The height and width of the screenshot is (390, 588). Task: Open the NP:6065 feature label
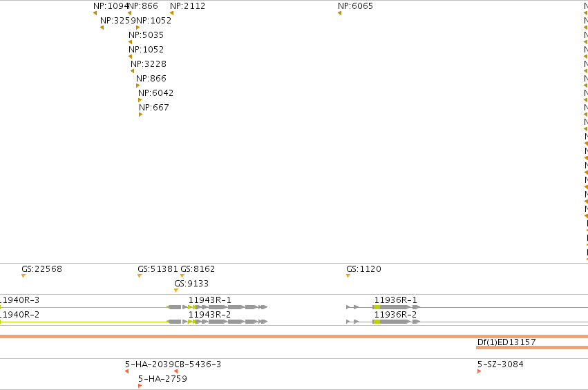355,6
